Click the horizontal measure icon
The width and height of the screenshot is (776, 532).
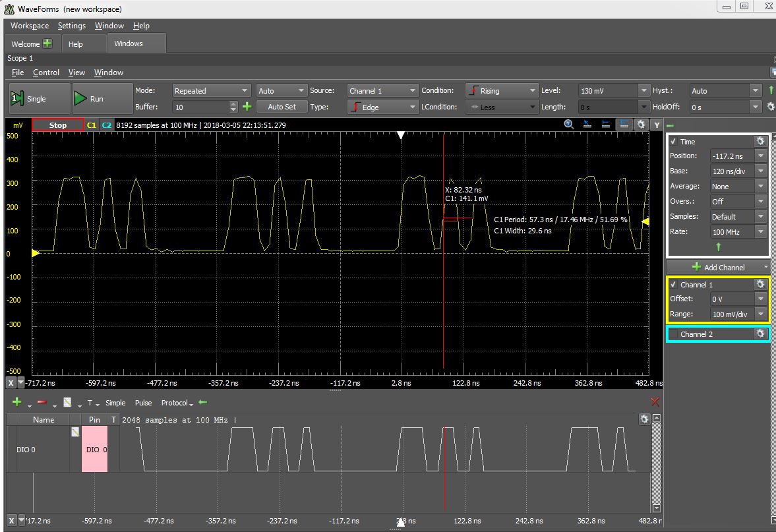pos(606,125)
